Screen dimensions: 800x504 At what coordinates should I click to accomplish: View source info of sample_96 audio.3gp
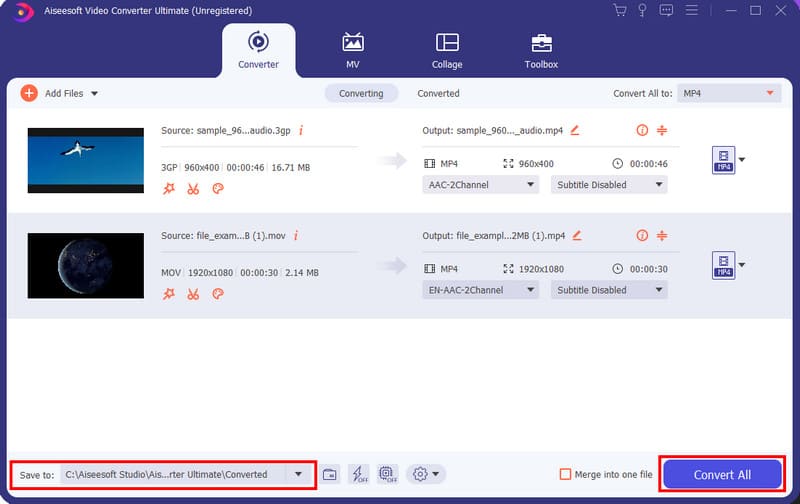click(x=301, y=131)
